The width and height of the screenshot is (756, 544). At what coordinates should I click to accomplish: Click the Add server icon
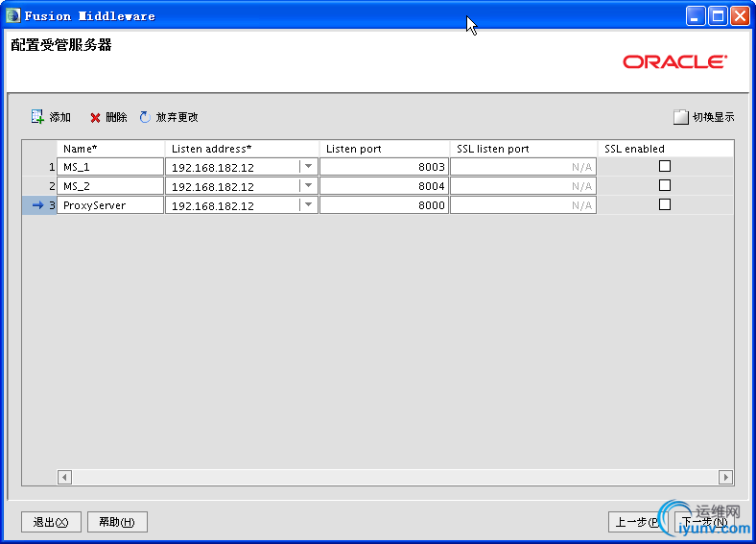coord(37,117)
